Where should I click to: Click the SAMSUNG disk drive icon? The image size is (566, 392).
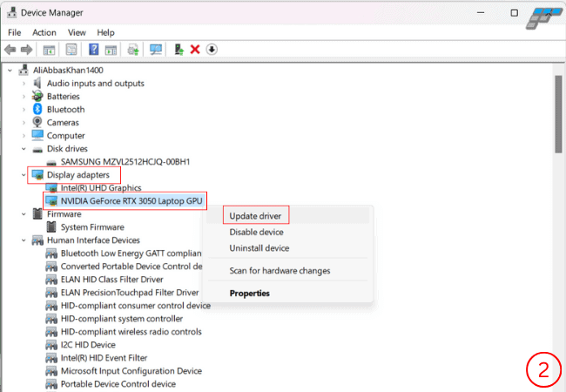(51, 162)
